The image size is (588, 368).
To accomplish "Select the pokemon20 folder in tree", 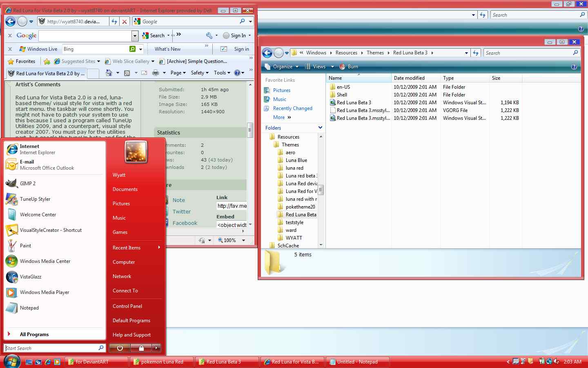I will click(300, 207).
